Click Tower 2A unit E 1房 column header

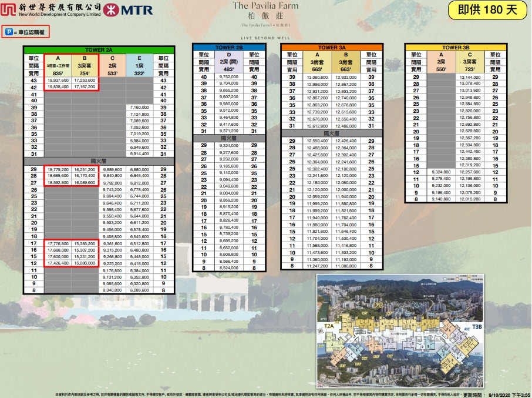pos(139,66)
